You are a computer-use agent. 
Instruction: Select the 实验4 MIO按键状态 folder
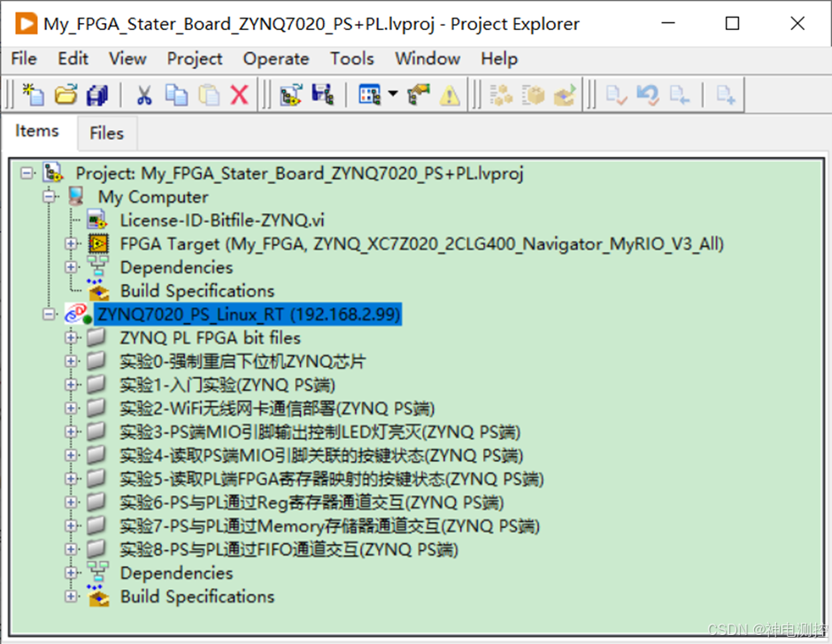tap(321, 456)
